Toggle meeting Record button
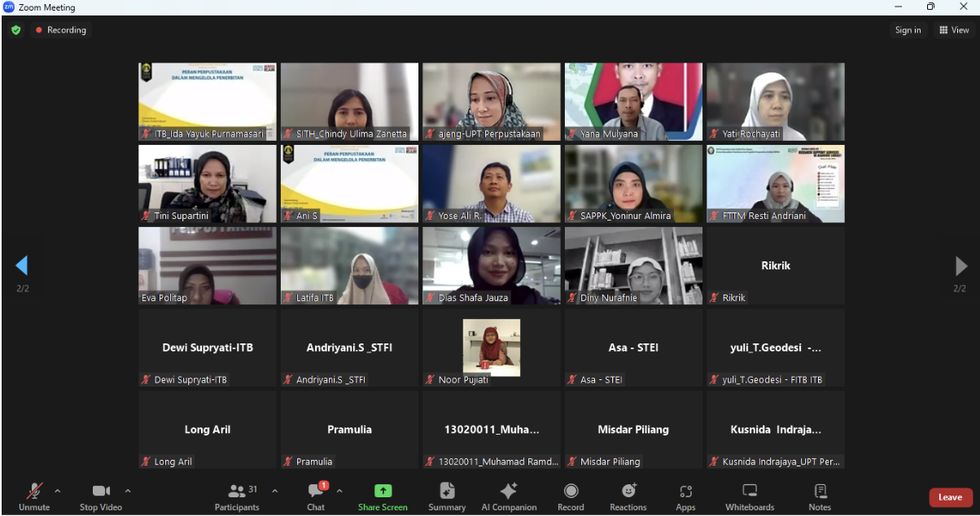 571,496
